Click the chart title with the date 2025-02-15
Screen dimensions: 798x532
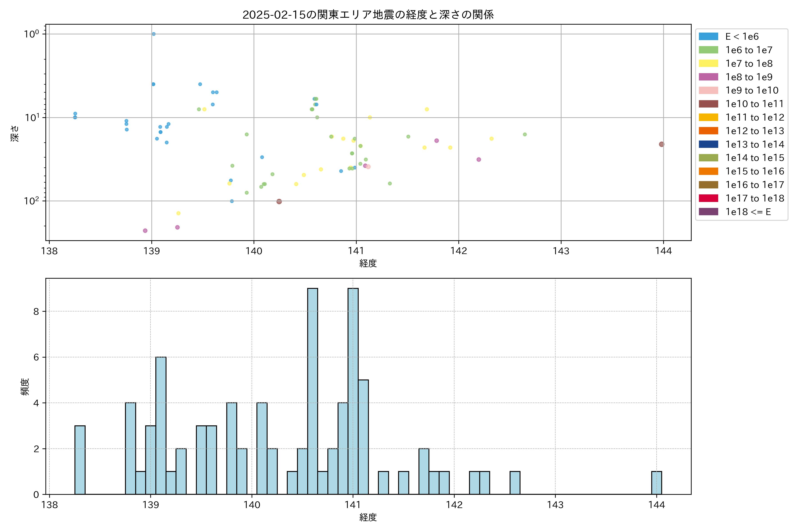(368, 15)
